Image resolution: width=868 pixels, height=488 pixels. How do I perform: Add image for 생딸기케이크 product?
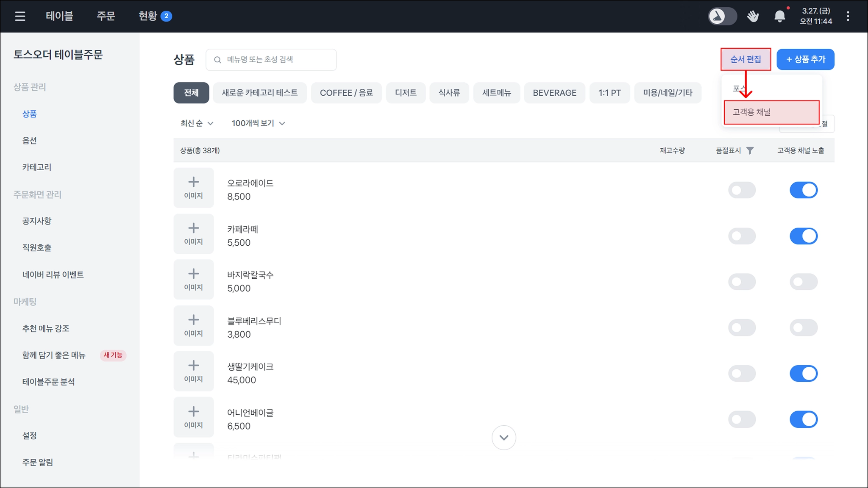(x=193, y=371)
